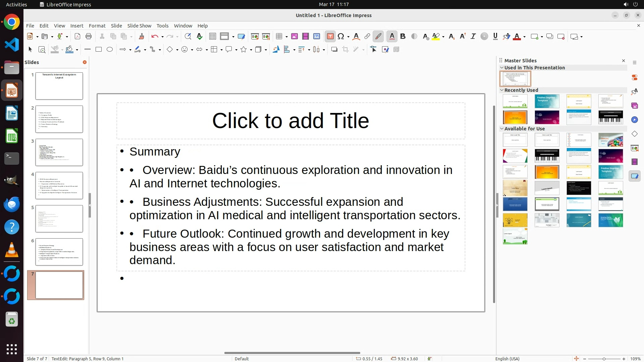
Task: Close the Master Slides panel
Action: (x=624, y=61)
